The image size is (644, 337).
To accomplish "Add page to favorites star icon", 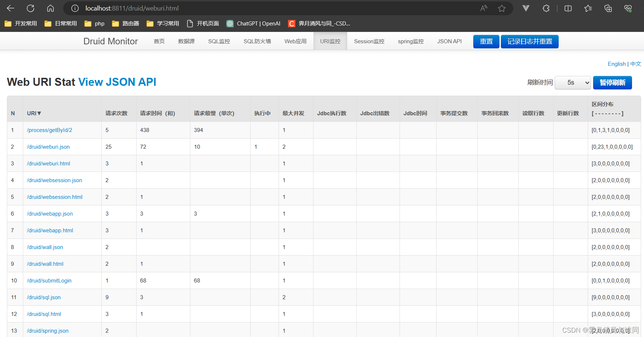I will [502, 8].
